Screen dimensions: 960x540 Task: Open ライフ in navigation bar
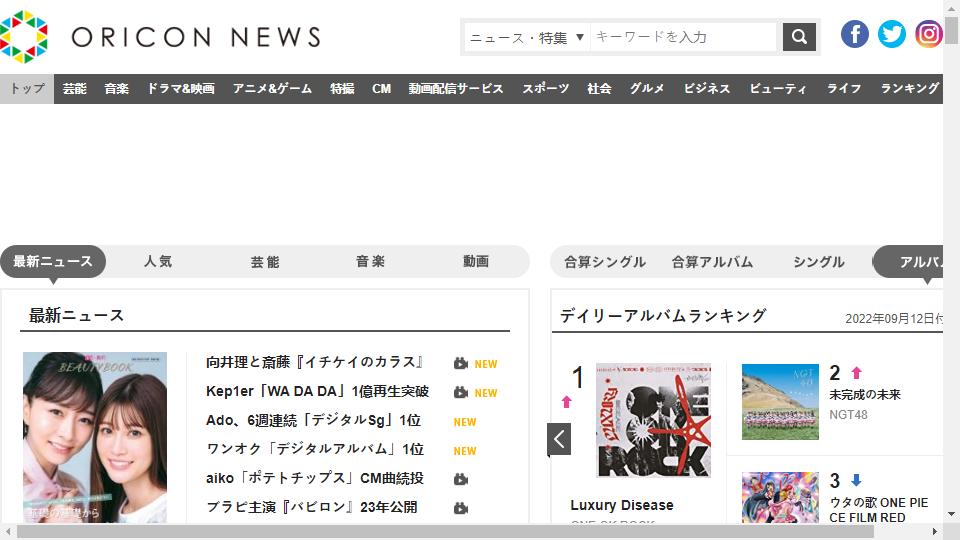click(x=844, y=89)
